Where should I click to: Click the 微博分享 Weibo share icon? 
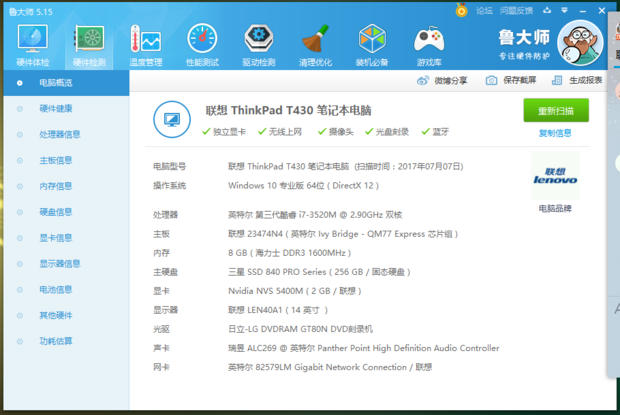(x=423, y=81)
